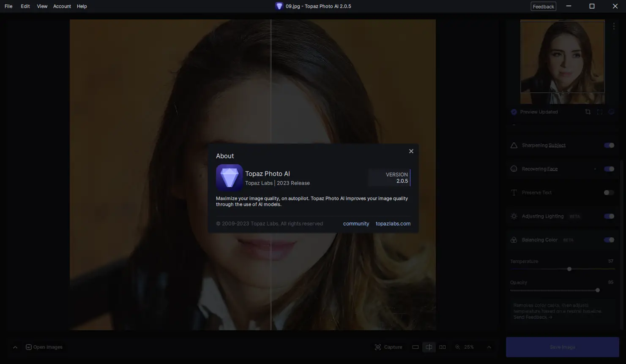
Task: Click the Opacity slider handle
Action: [598, 290]
